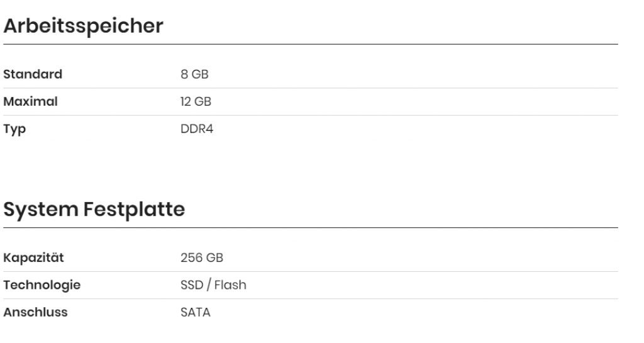
Task: Click the separator between Standard and Maximal rows
Action: (x=311, y=88)
